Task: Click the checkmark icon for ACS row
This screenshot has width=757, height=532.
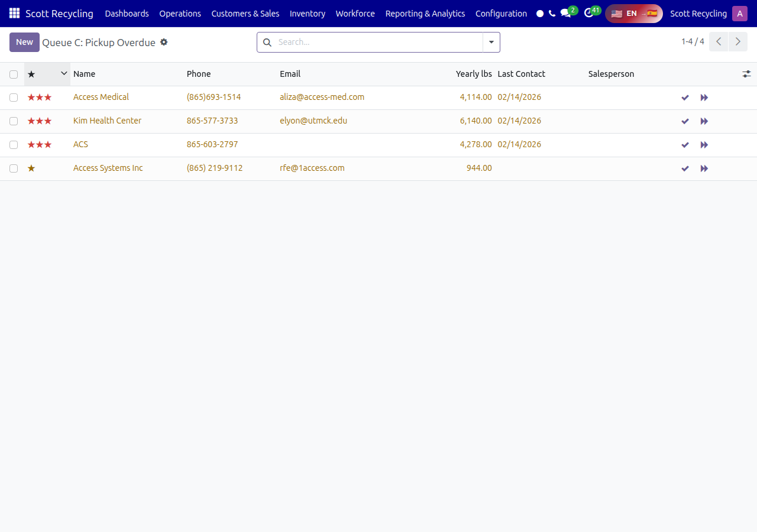Action: tap(685, 145)
